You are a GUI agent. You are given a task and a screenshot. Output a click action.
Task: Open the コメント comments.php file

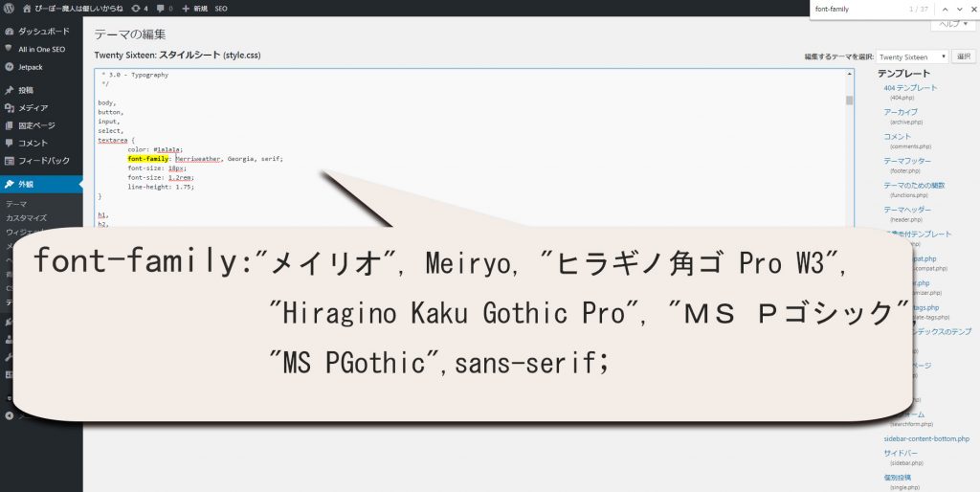click(x=898, y=136)
